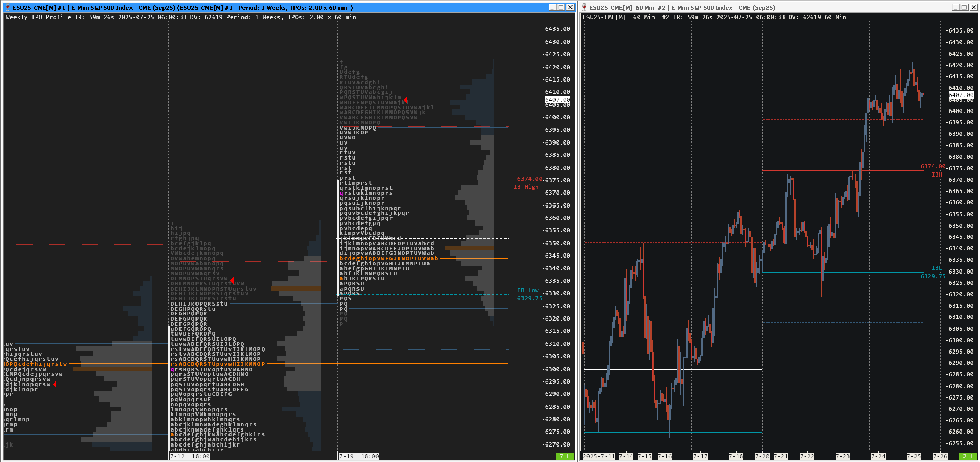Click the '2025-7-11' date label in 60 Min chart

coord(599,456)
